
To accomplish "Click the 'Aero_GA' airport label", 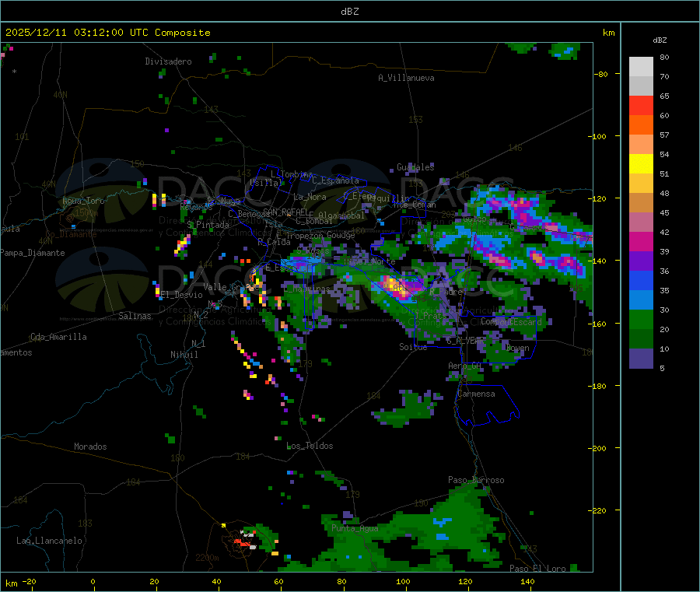I will 465,366.
